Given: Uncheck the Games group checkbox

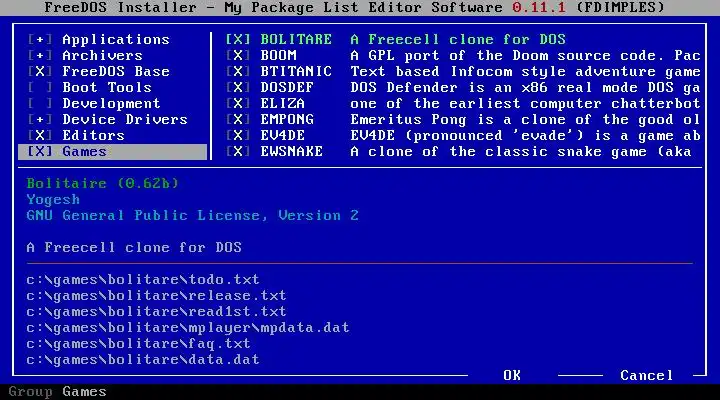Looking at the screenshot, I should point(40,152).
